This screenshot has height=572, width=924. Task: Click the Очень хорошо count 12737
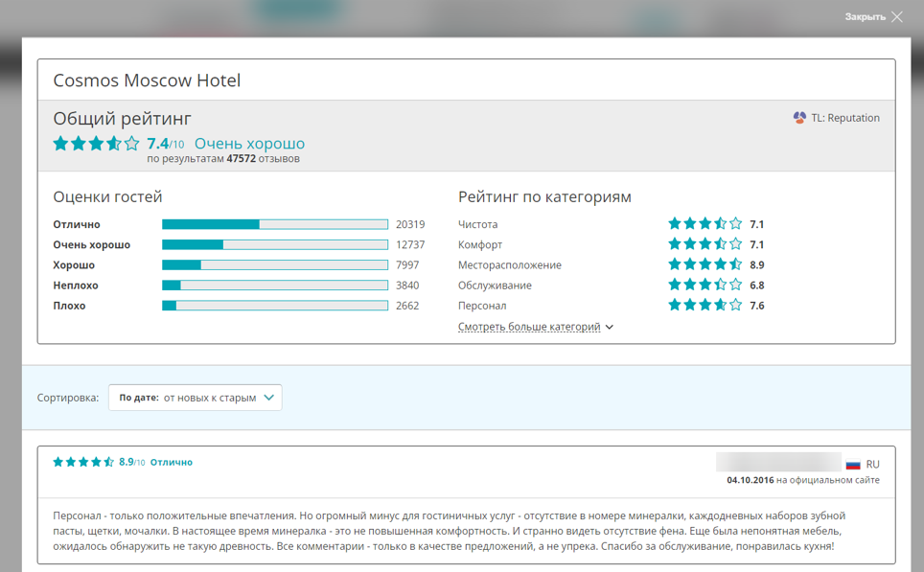pyautogui.click(x=410, y=244)
